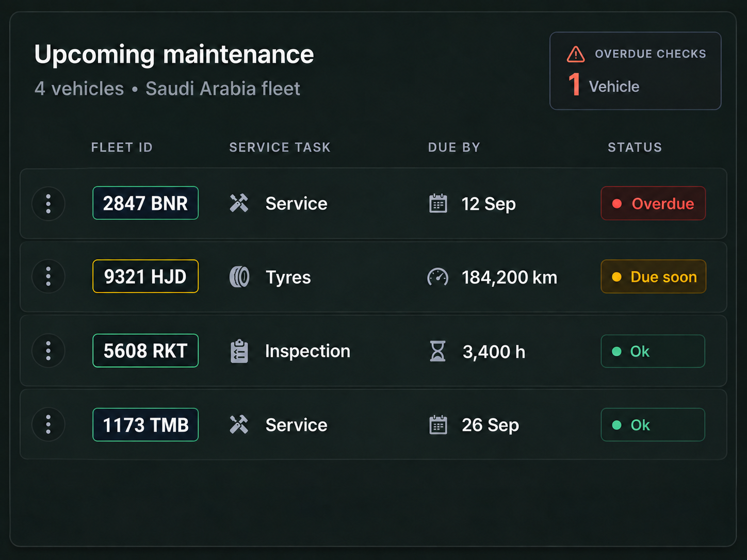Image resolution: width=747 pixels, height=560 pixels.
Task: Click the Inspection task text
Action: click(307, 351)
